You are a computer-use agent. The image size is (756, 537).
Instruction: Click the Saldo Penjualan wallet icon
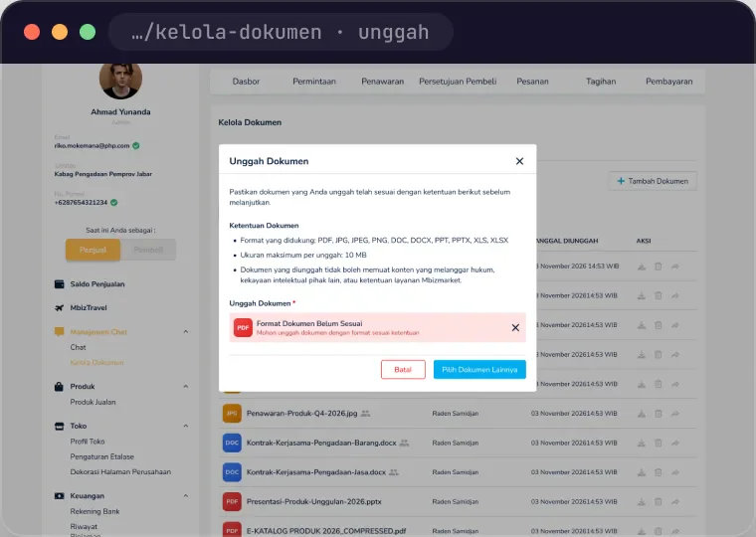tap(60, 284)
